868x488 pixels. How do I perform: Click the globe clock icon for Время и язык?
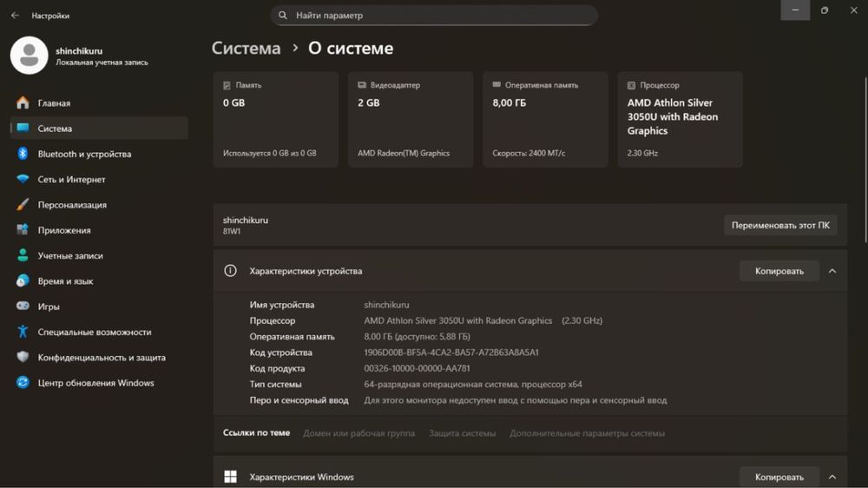[x=23, y=280]
